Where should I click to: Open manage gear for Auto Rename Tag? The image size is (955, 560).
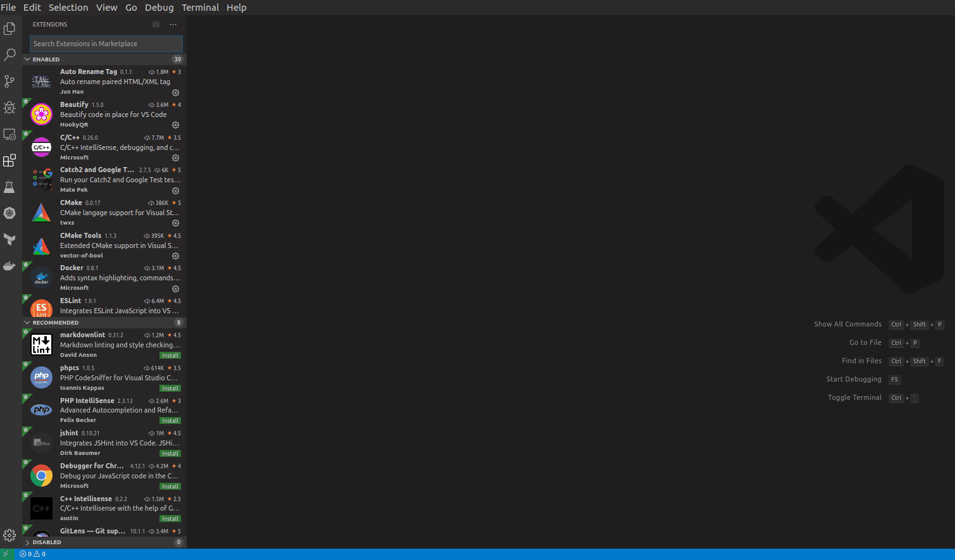coord(176,92)
